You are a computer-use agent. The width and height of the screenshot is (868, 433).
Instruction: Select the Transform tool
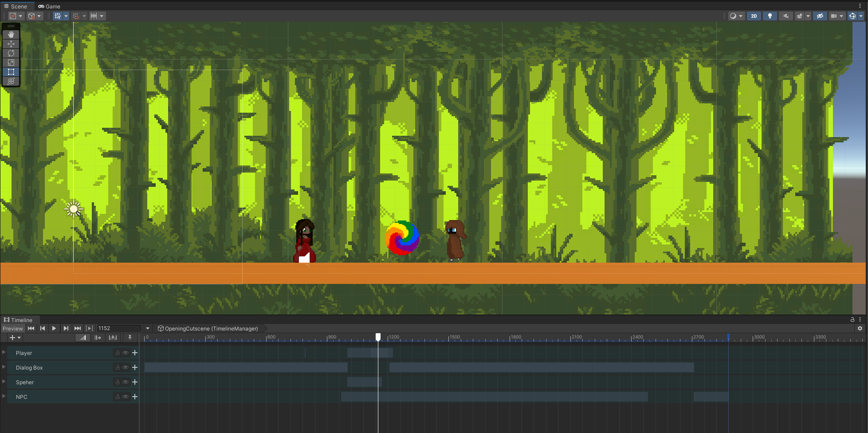pyautogui.click(x=11, y=81)
